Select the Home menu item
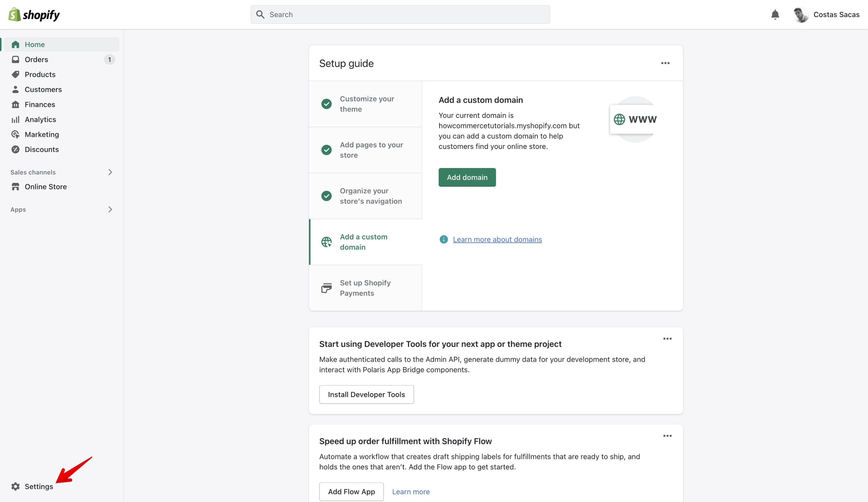 point(34,44)
